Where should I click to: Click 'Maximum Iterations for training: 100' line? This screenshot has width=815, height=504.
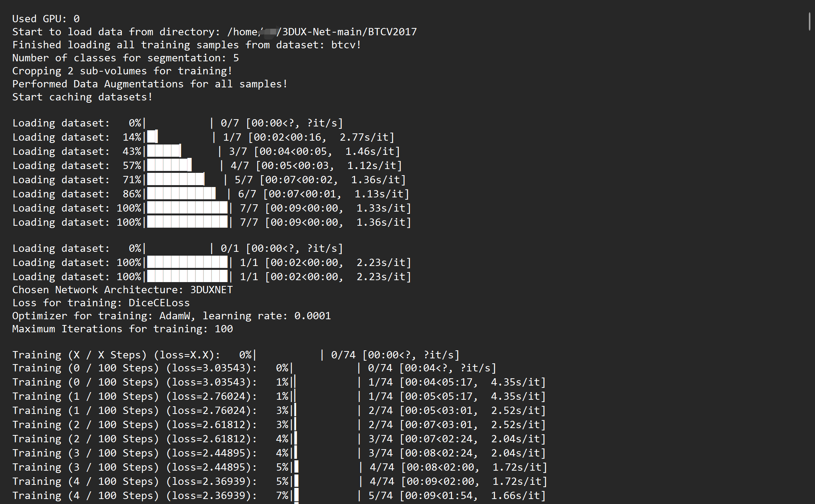122,329
